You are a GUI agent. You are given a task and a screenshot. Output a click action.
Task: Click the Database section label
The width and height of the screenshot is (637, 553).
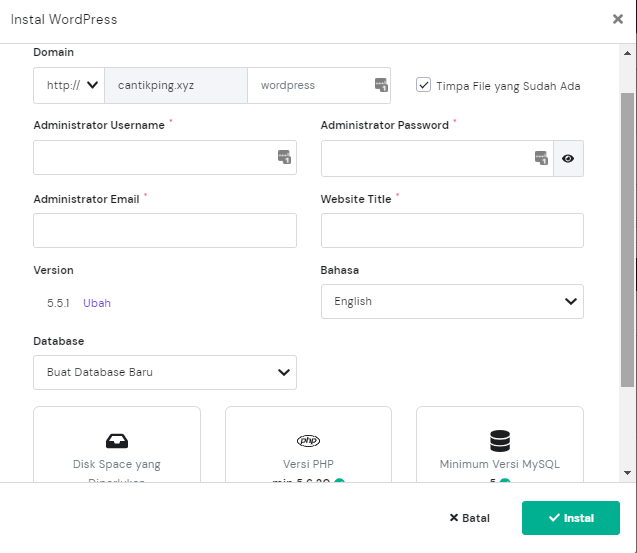click(58, 341)
